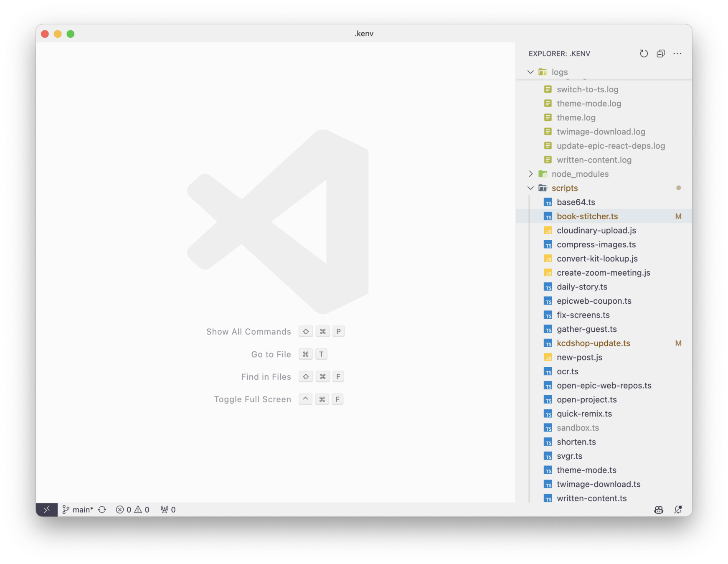Open theme-mode.ts file
Screen dimensions: 728x564
pos(604,470)
